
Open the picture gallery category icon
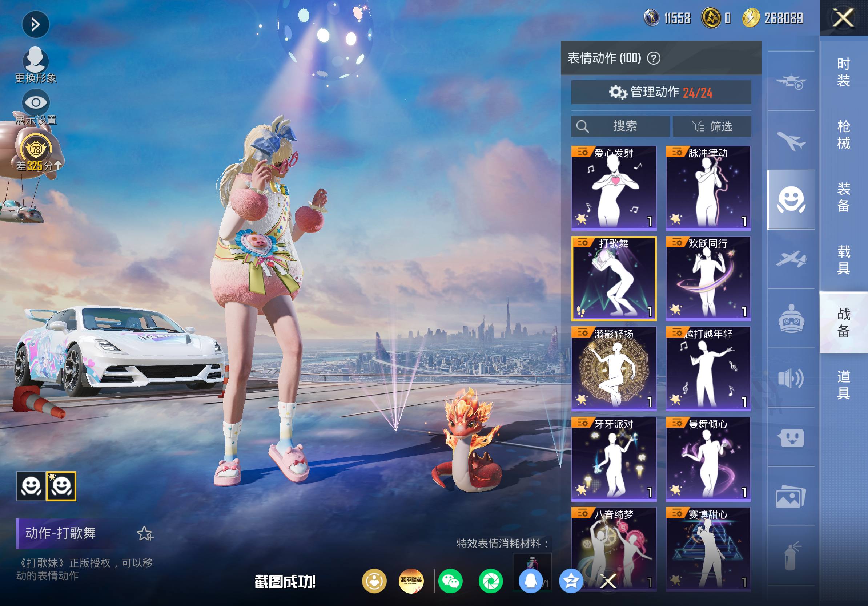pos(791,496)
